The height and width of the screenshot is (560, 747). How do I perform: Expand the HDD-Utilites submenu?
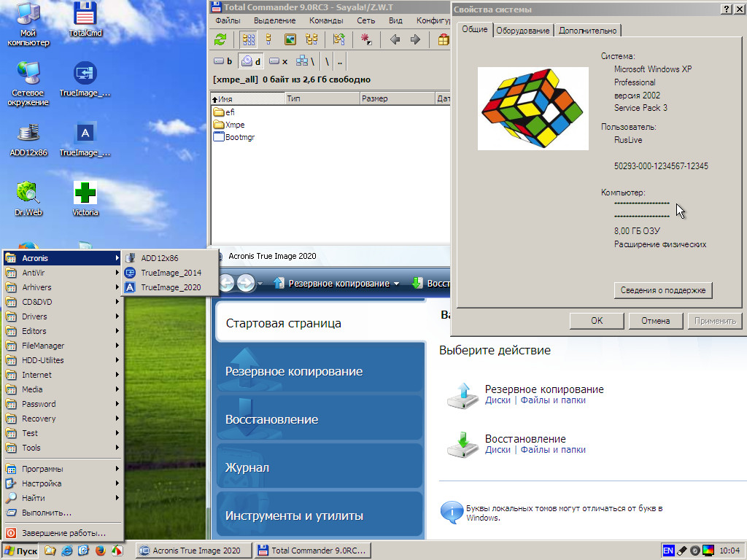tap(62, 360)
